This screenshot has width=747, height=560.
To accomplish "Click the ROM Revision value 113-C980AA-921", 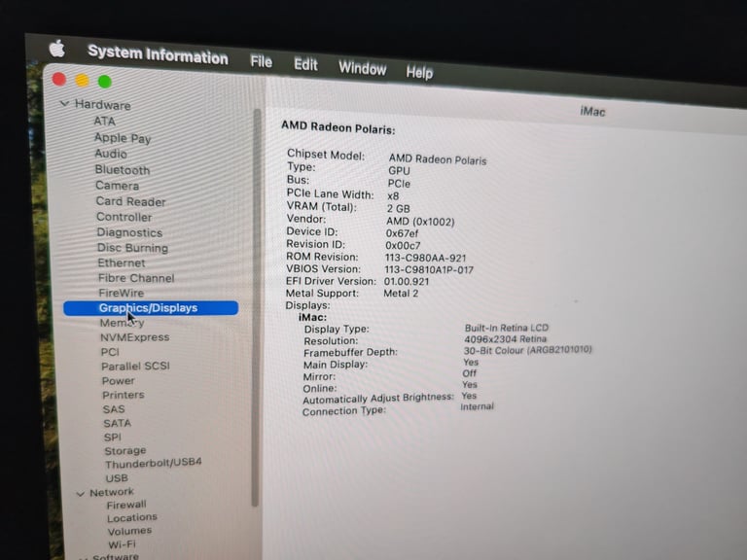I will coord(425,258).
